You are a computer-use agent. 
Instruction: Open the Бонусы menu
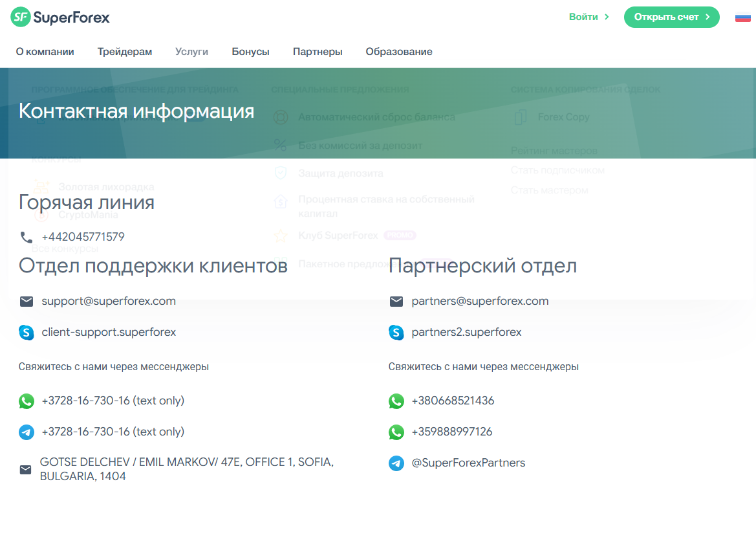[251, 52]
